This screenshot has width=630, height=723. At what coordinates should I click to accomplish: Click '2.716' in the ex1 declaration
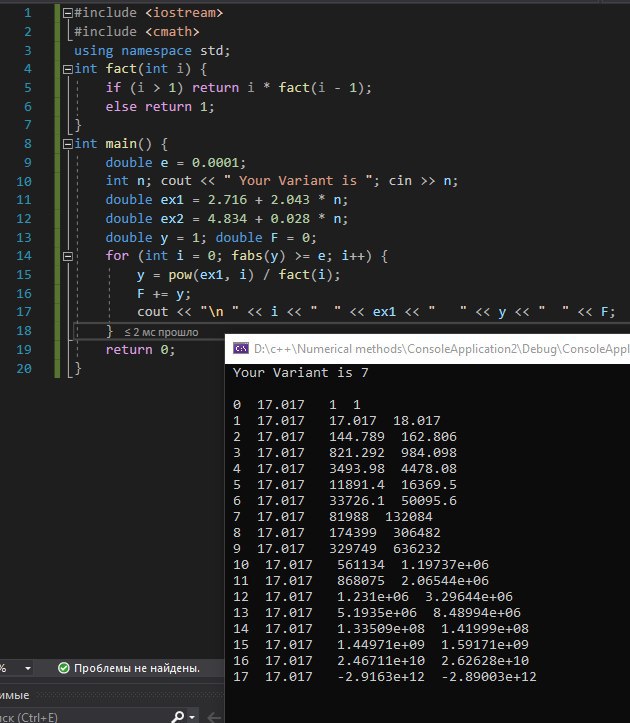227,200
